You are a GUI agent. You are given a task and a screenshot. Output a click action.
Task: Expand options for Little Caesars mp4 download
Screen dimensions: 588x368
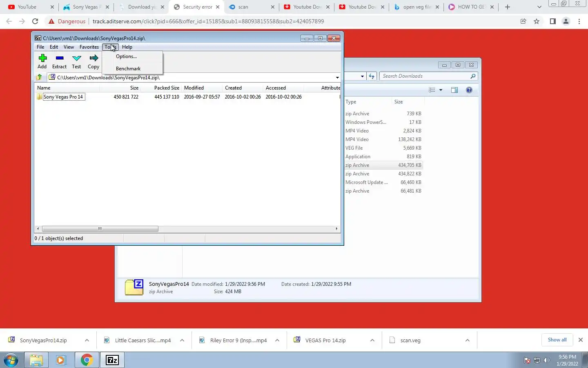pos(182,340)
